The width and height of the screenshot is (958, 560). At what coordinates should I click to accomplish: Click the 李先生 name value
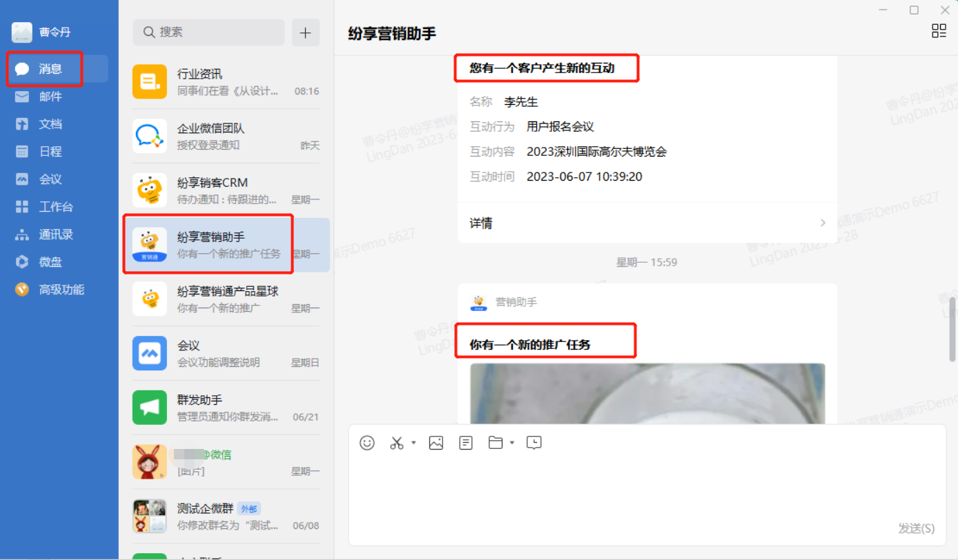520,102
